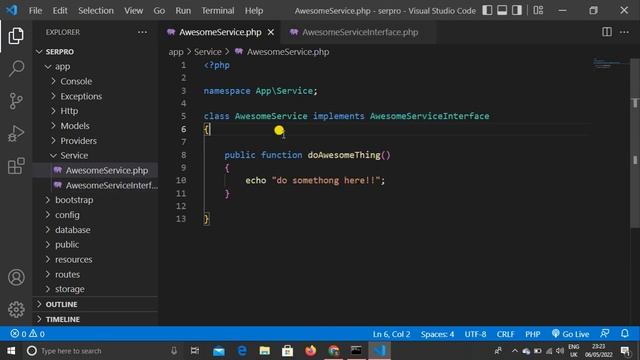Change the PHP language mode
Viewport: 640px width, 360px height.
[x=533, y=334]
